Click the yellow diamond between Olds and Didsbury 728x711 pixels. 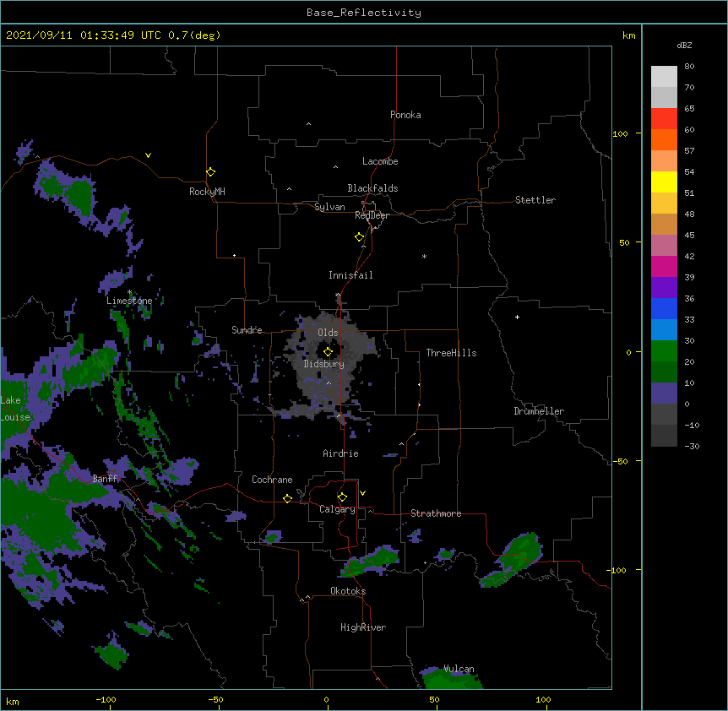(x=329, y=352)
